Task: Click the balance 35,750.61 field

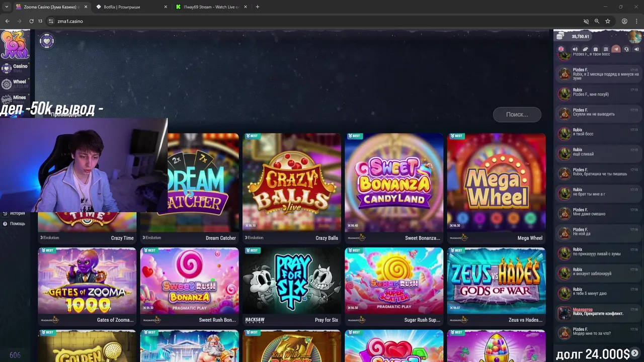Action: point(580,36)
